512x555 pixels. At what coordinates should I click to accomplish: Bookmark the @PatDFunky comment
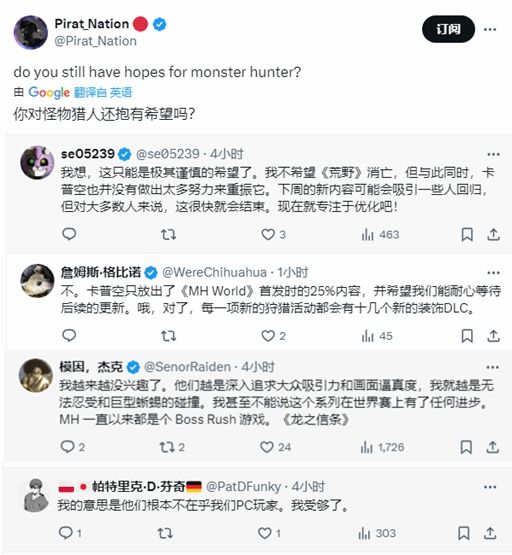tap(464, 533)
